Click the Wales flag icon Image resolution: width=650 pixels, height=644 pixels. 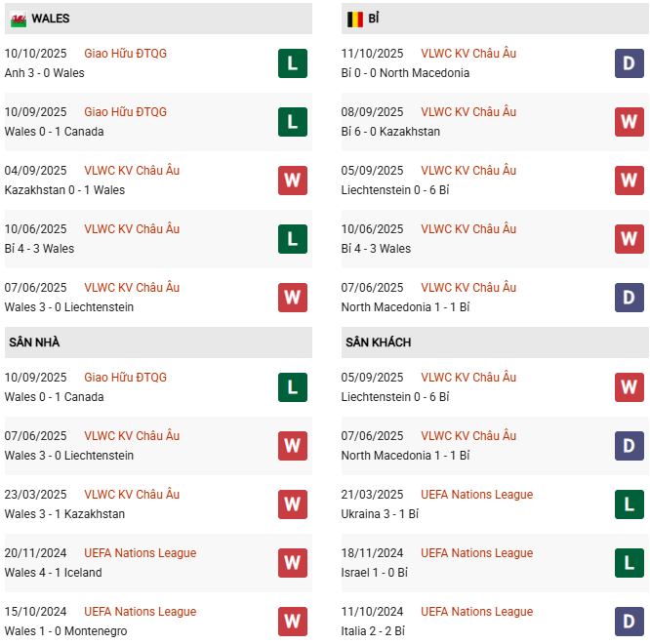[18, 19]
